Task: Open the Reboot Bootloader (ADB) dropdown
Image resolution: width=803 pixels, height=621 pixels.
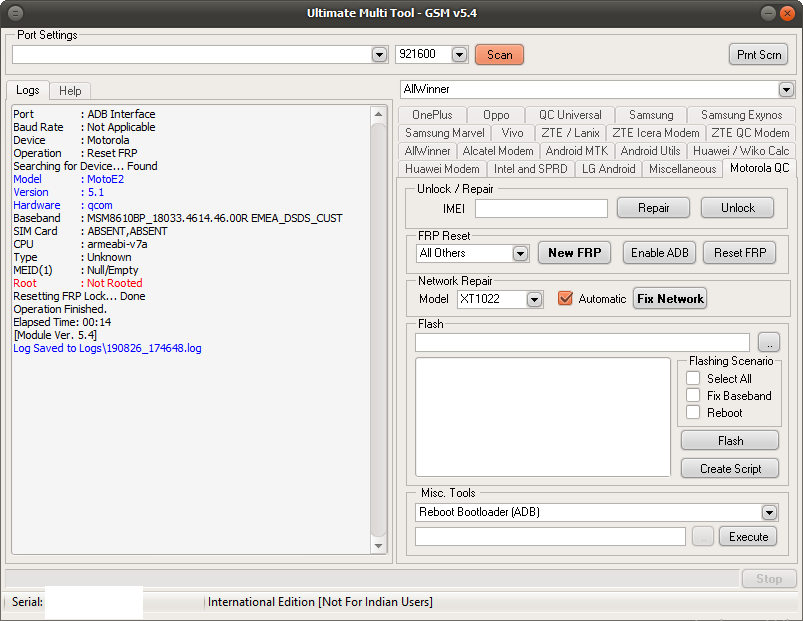Action: [x=768, y=513]
